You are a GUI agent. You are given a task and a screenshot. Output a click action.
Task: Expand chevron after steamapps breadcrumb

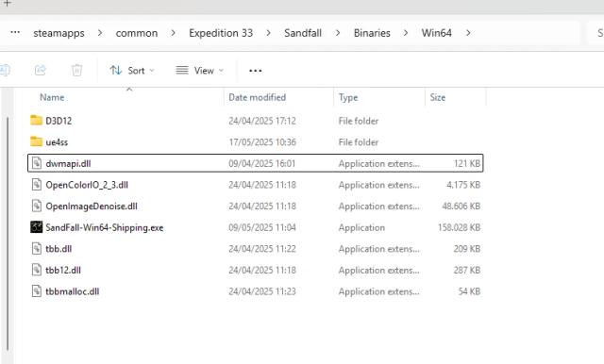click(100, 33)
